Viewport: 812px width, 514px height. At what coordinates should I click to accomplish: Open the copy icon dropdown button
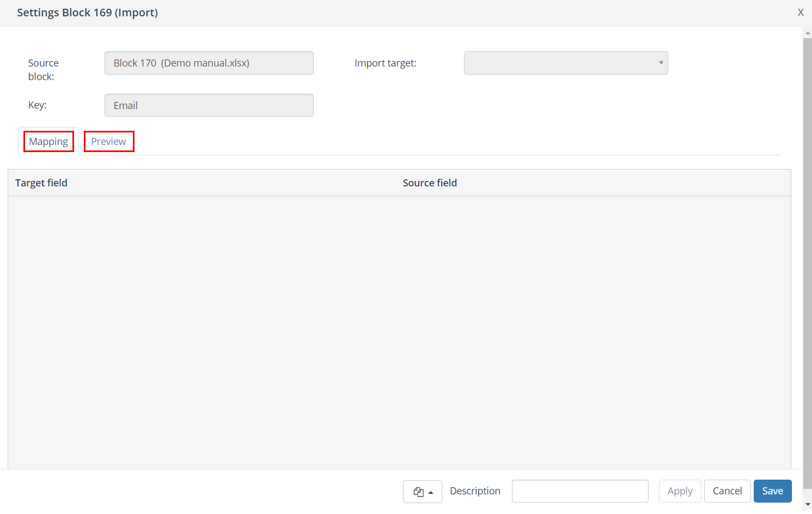tap(423, 492)
